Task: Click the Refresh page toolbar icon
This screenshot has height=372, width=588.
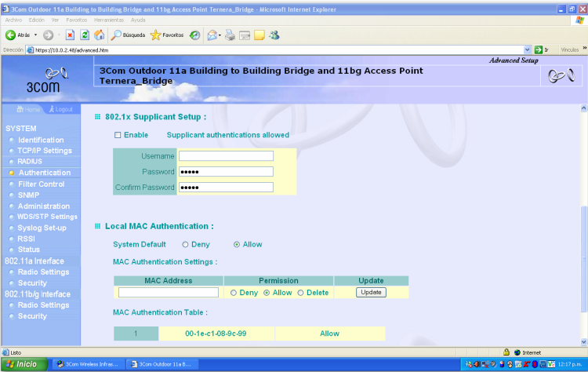Action: click(x=85, y=35)
